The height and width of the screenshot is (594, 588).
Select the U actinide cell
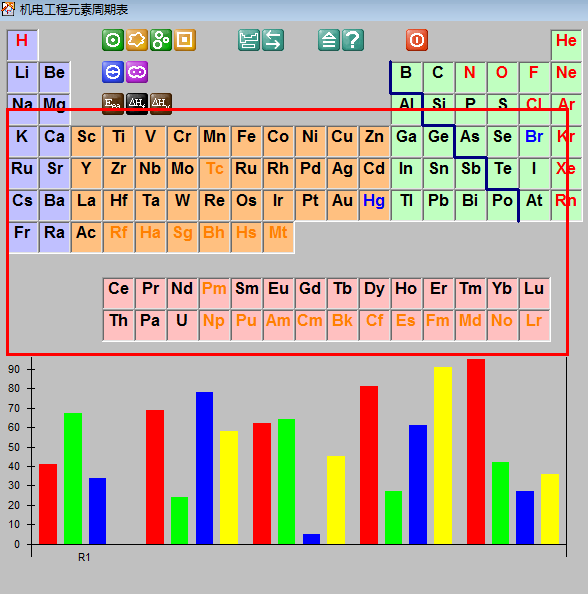183,325
